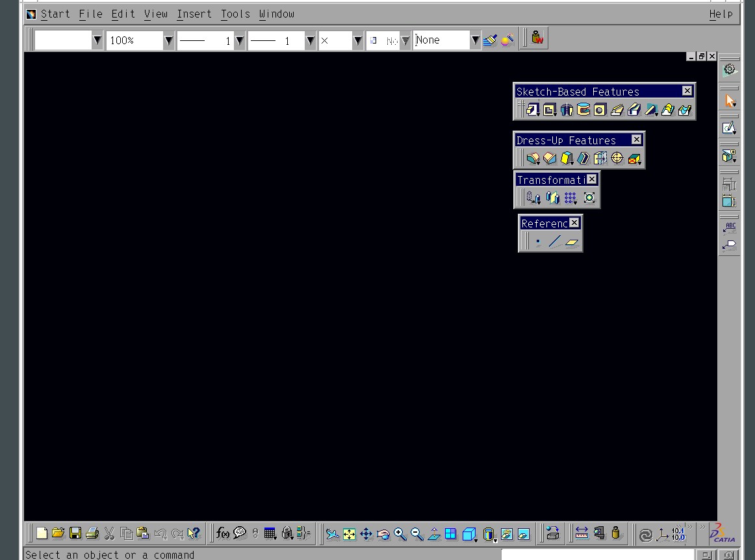755x560 pixels.
Task: Click the Flag Note with Leader icon
Action: (x=730, y=246)
